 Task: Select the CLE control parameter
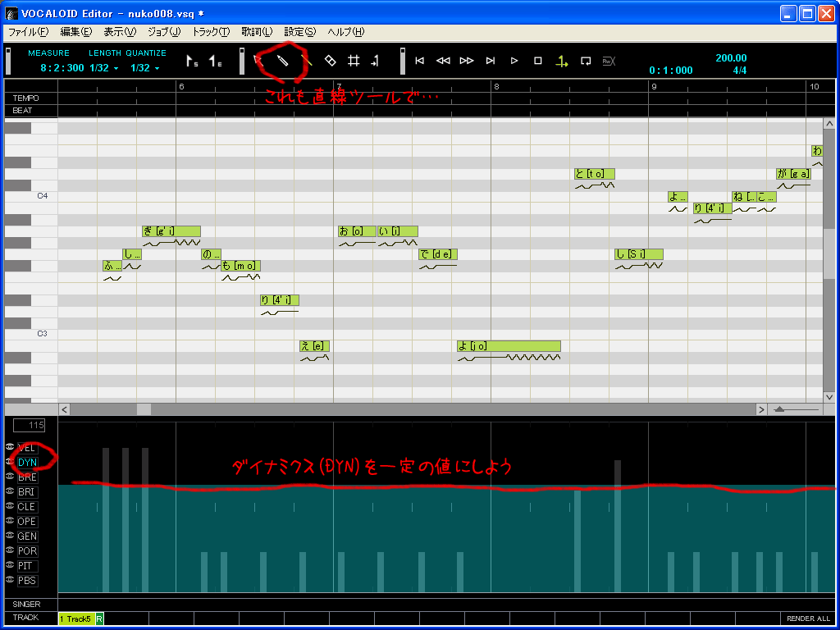point(27,507)
